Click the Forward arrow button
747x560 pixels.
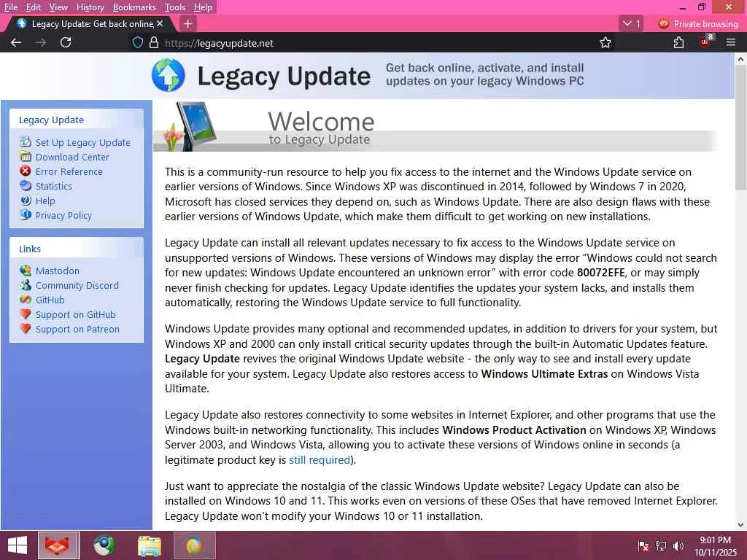[41, 42]
